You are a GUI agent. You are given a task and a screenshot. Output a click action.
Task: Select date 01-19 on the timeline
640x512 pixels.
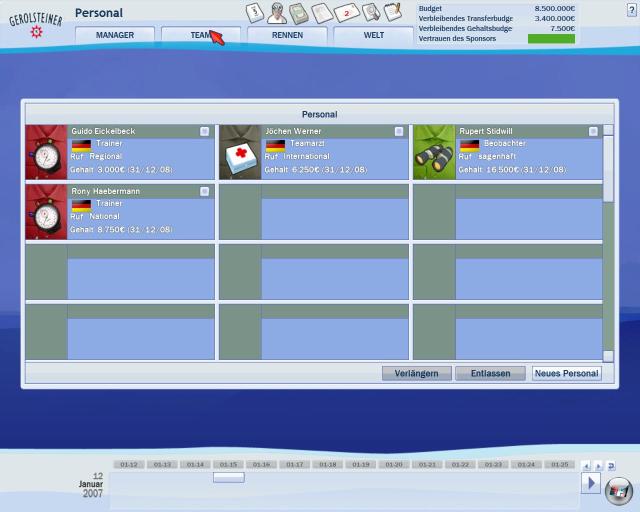pos(360,465)
